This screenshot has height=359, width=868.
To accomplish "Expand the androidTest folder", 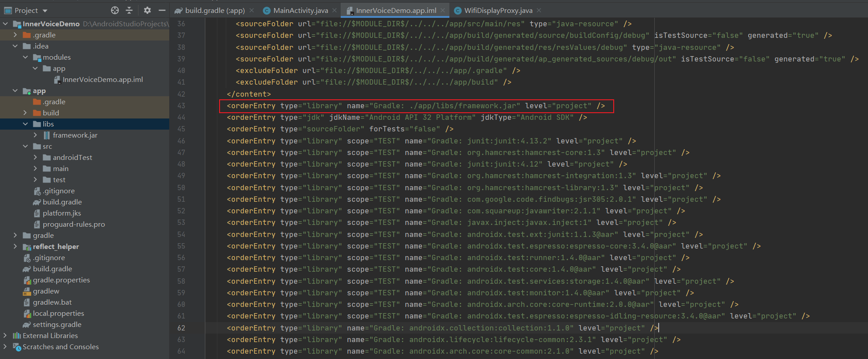I will click(x=35, y=157).
